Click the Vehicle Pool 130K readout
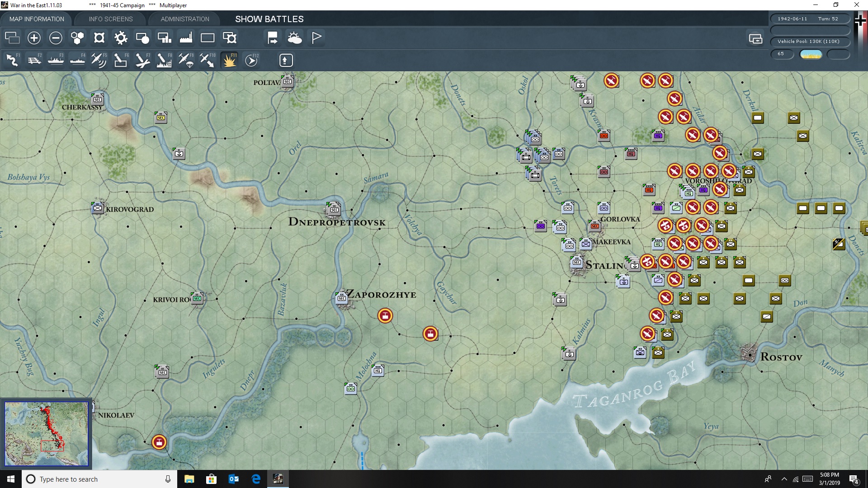The width and height of the screenshot is (868, 488). click(x=810, y=42)
